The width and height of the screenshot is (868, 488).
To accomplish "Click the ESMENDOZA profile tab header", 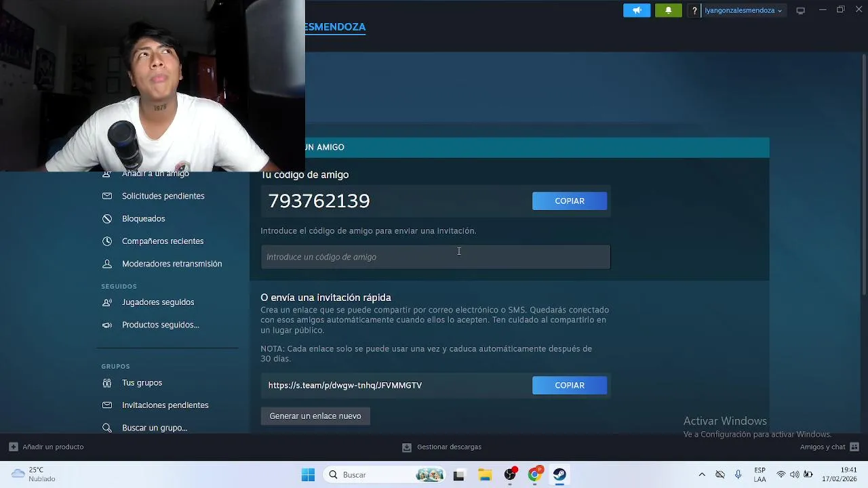I will [x=335, y=27].
